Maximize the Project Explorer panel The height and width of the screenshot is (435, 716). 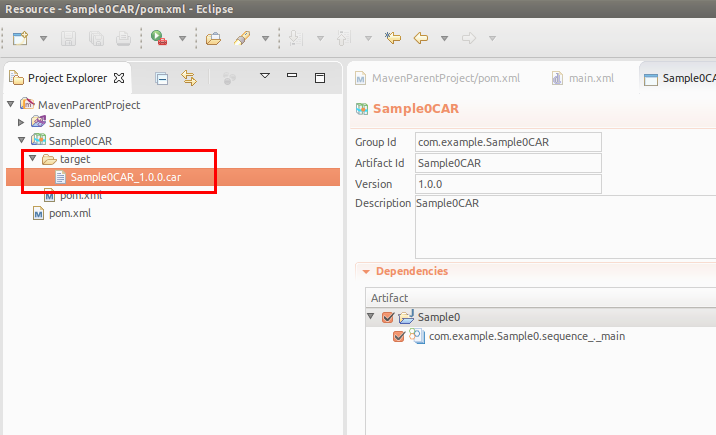point(320,77)
